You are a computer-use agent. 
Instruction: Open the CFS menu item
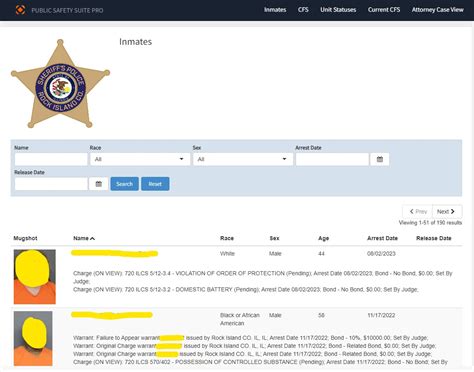pos(303,10)
